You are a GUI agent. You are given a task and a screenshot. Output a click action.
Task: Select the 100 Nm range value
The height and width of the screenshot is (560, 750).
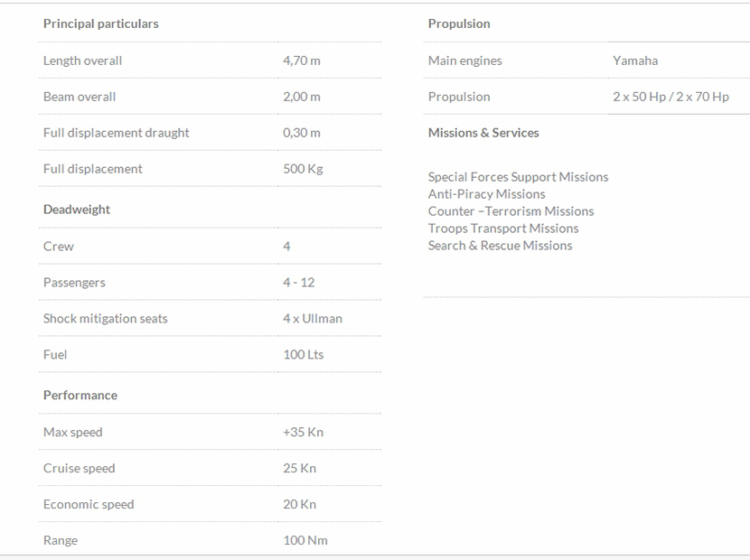point(305,541)
